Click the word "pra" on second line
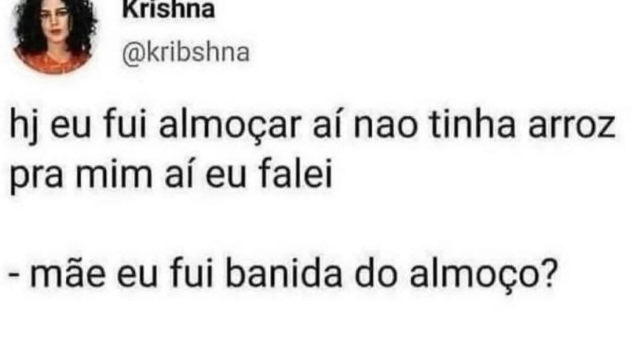 (36, 177)
